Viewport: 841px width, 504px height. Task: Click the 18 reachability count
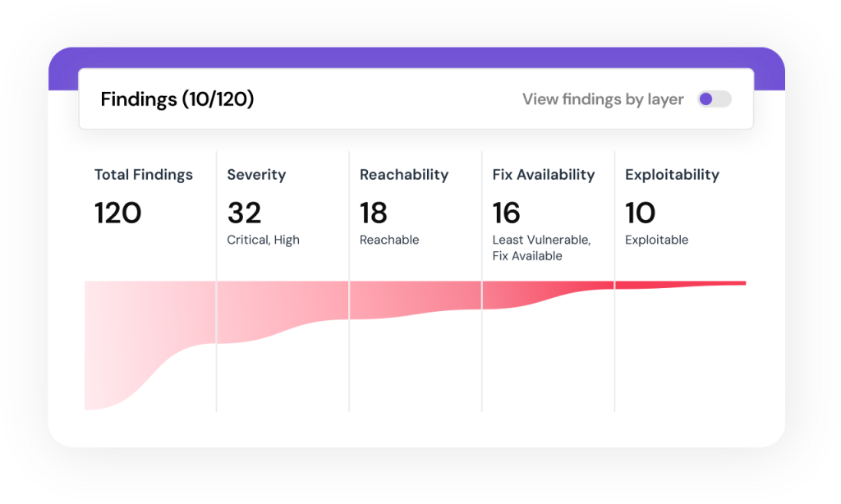pos(374,213)
